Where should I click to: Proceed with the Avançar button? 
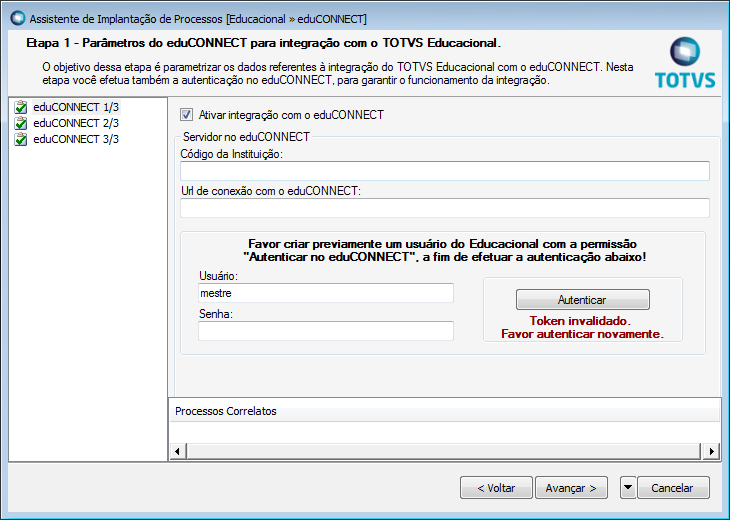pos(571,488)
